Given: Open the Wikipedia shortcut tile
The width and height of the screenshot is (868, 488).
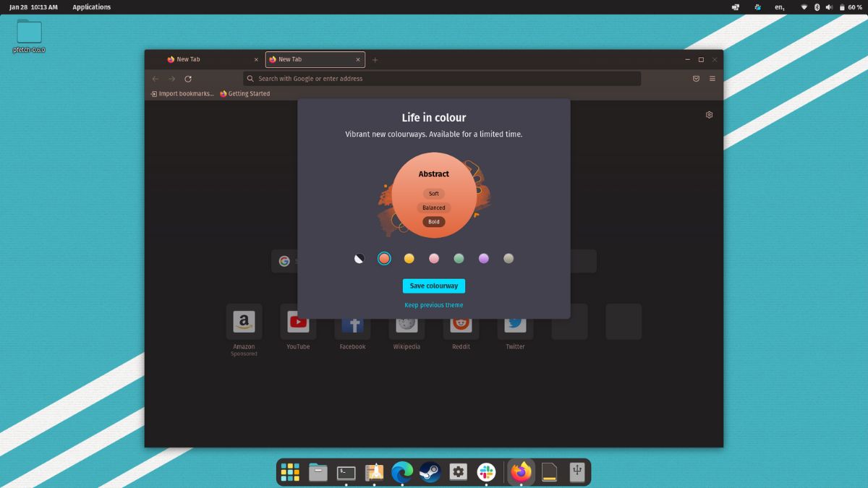Looking at the screenshot, I should coord(407,322).
